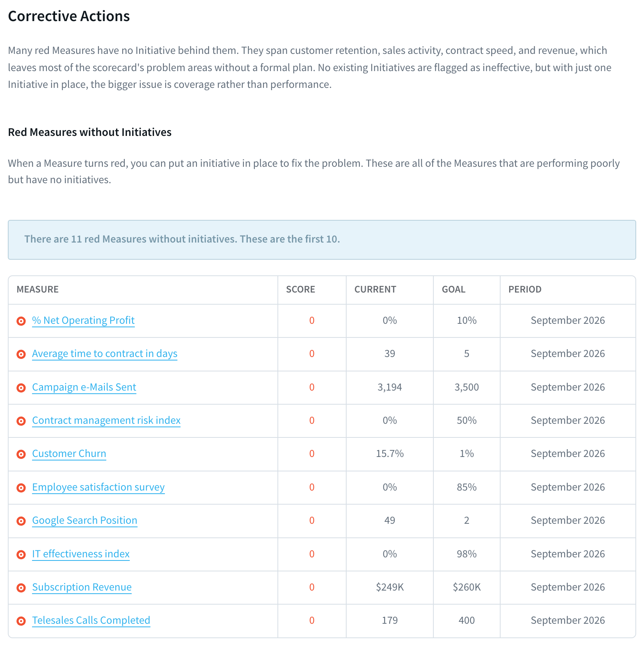Click the 85% goal for Employee satisfaction
644x646 pixels.
coord(467,487)
